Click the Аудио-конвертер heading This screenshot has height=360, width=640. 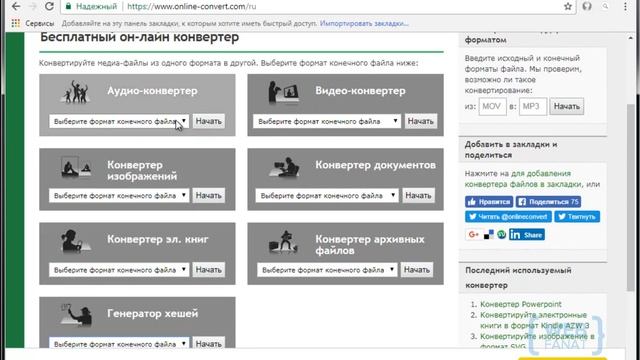tap(152, 91)
